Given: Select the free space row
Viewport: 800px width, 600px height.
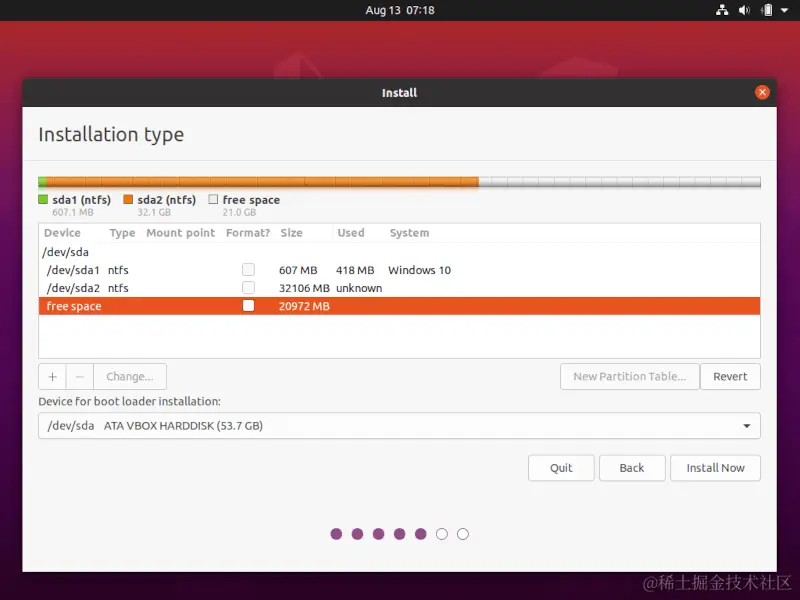Looking at the screenshot, I should [399, 306].
